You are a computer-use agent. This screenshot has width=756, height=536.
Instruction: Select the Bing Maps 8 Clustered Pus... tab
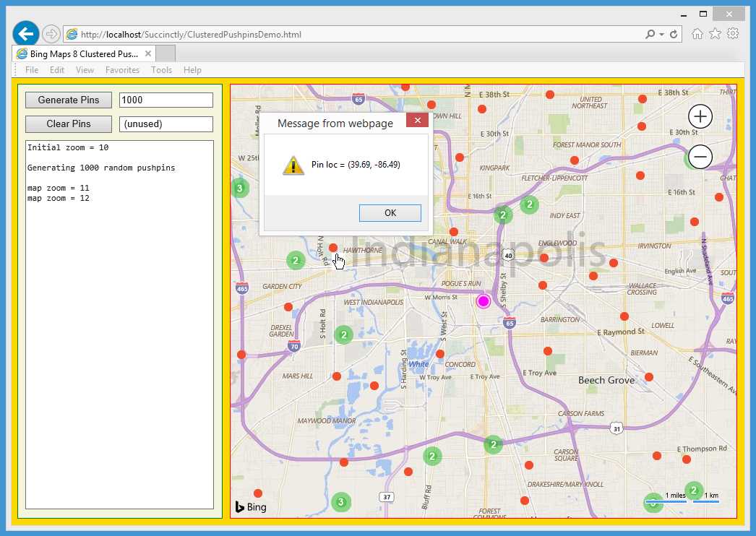click(x=83, y=53)
